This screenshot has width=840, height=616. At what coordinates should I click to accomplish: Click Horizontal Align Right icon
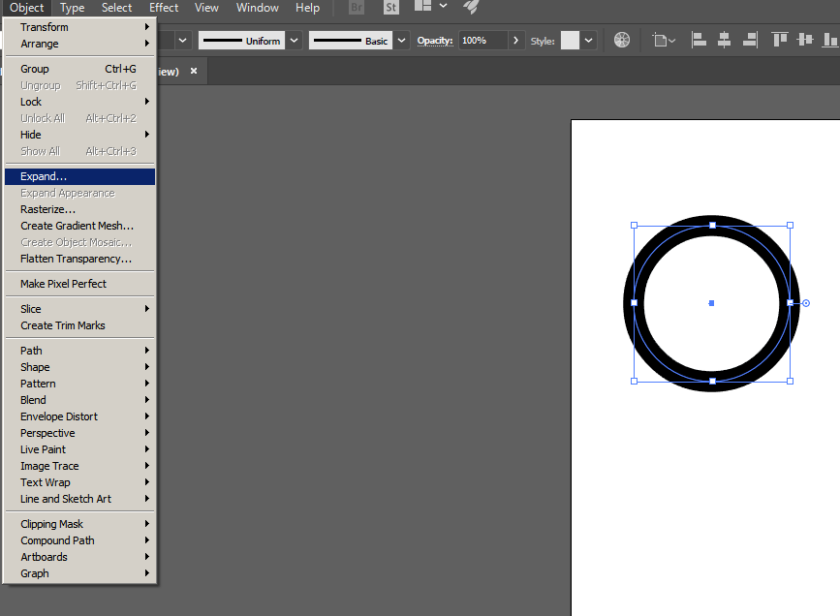748,41
